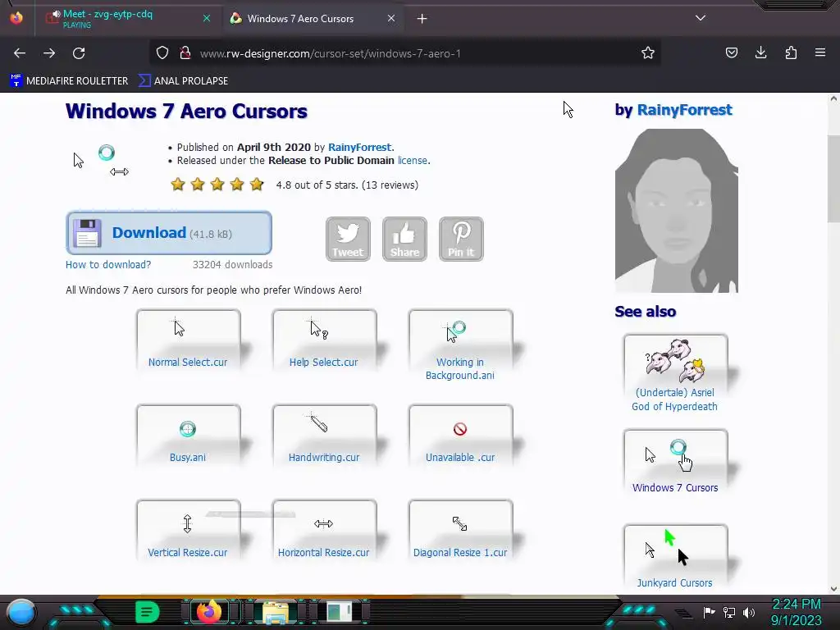
Task: Open Vertical Resize.cur cursor
Action: 188,531
